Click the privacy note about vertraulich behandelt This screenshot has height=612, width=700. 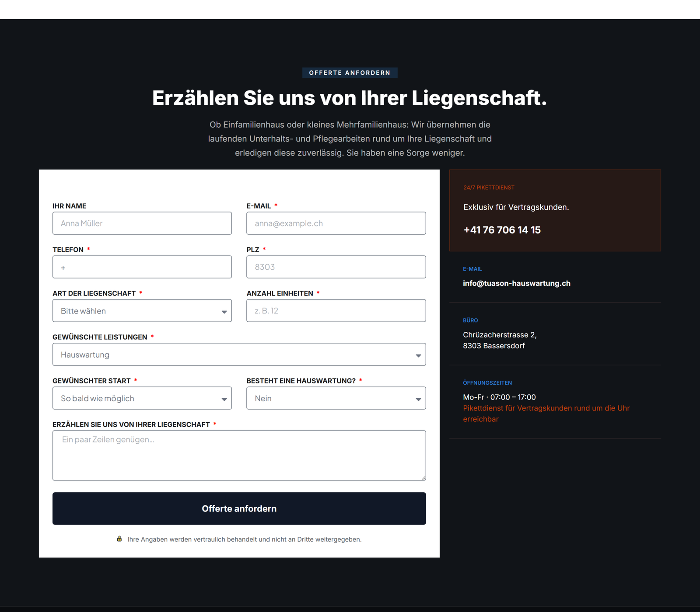click(x=245, y=539)
